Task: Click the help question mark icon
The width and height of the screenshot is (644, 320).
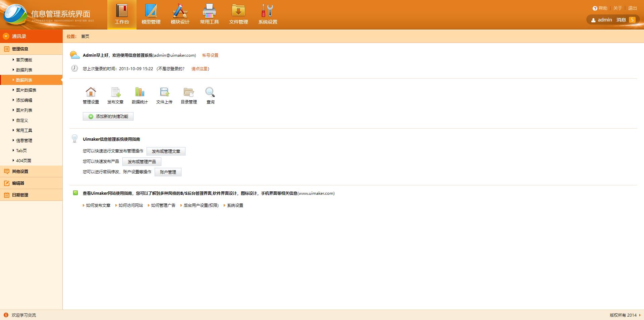Action: (x=595, y=8)
